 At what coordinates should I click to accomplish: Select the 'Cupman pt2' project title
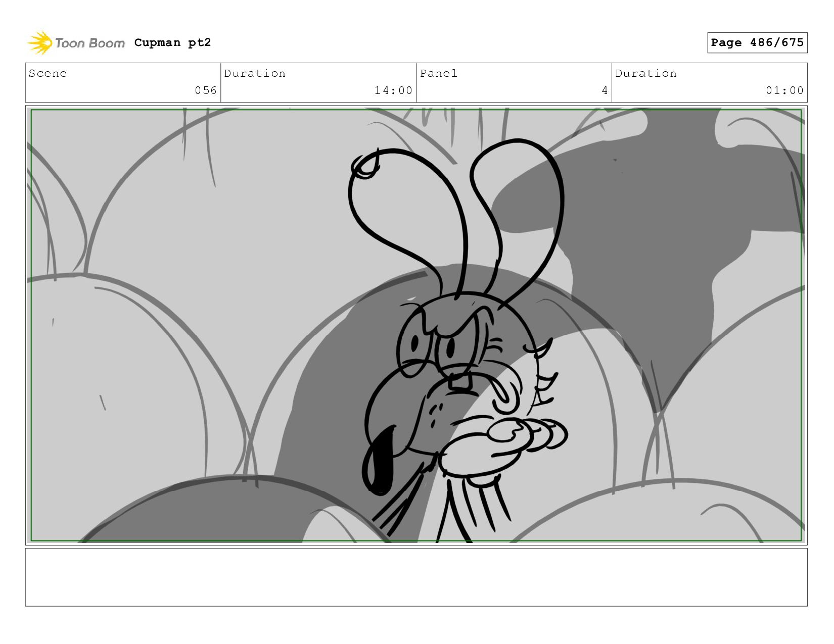coord(172,42)
